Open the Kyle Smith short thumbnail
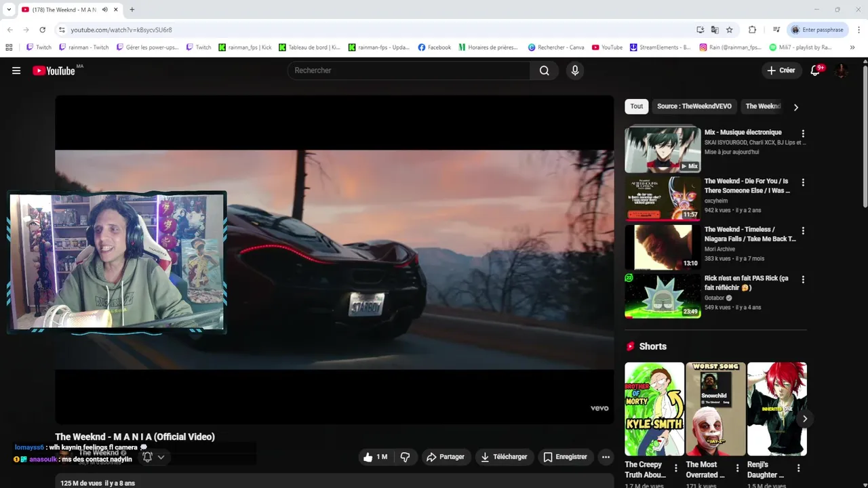Screen dimensions: 868x488 (654, 409)
